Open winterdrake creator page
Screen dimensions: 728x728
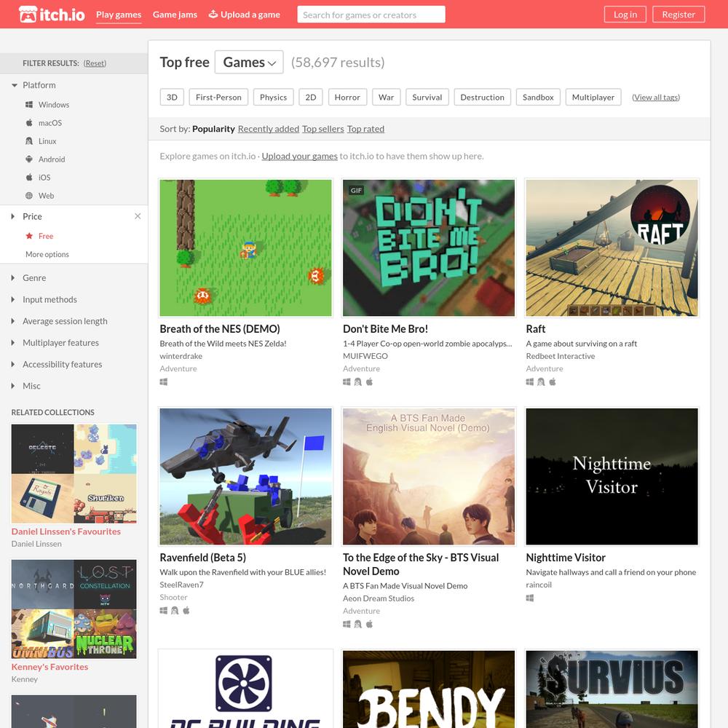point(181,356)
